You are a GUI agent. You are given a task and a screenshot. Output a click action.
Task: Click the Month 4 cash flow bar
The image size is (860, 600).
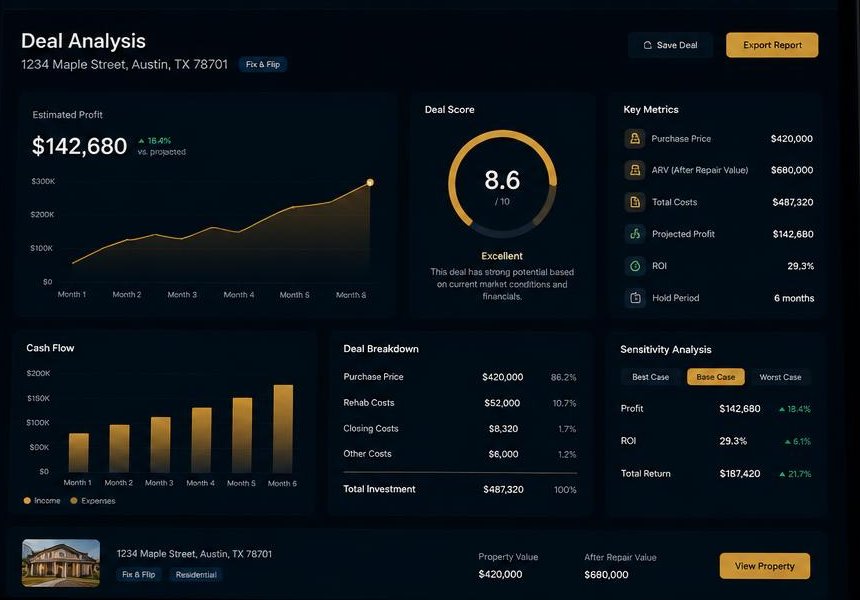tap(202, 440)
